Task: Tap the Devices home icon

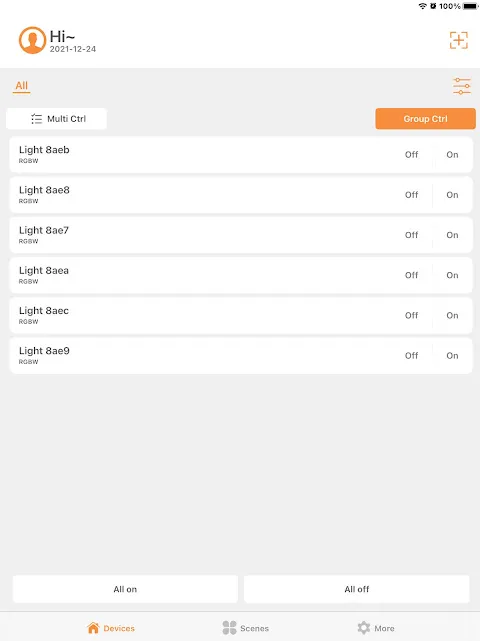Action: (x=93, y=628)
